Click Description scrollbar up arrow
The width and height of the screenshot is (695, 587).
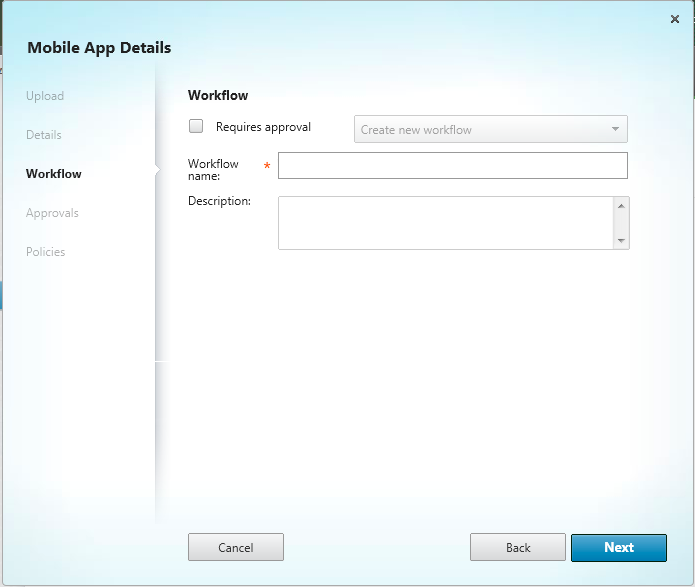(x=621, y=205)
